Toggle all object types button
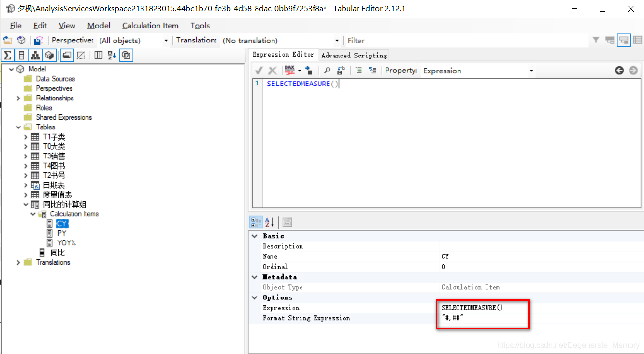Screen dimensions: 644x354 [x=126, y=55]
